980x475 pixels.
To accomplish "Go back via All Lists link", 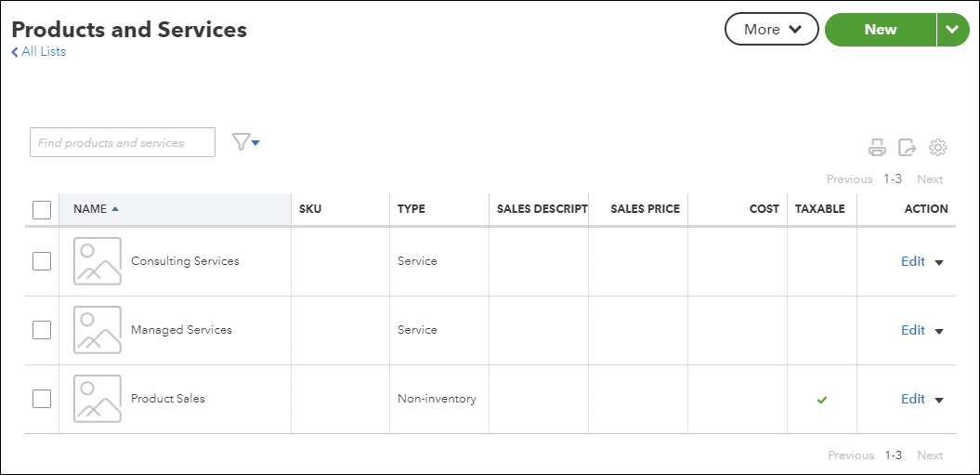I will point(39,52).
